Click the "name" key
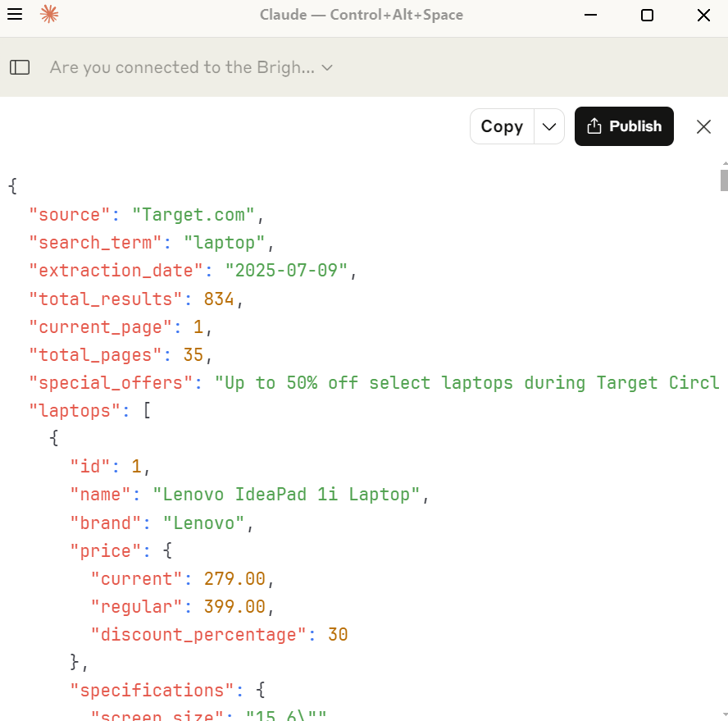 pos(100,495)
